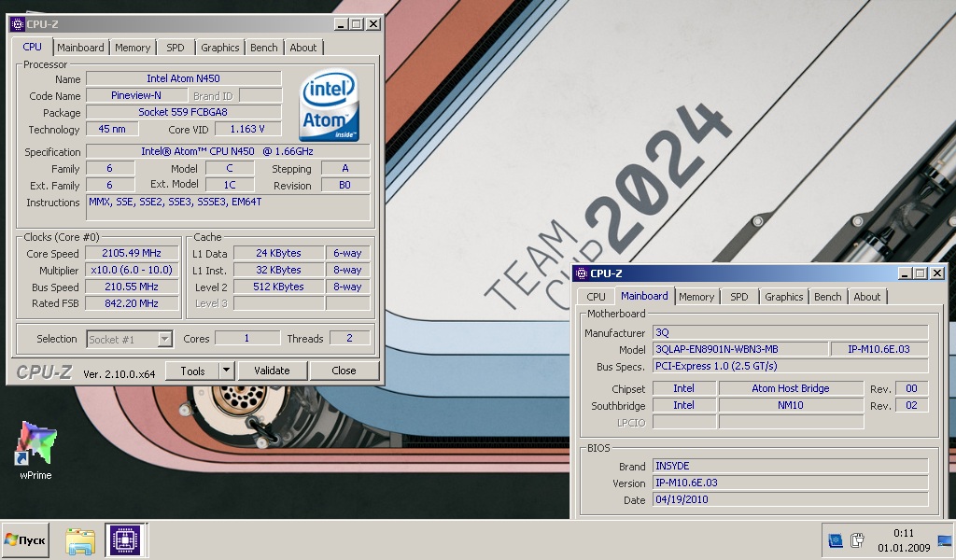Screen dimensions: 956x560
Task: Click the CPU-Z tray icon
Action: point(836,539)
